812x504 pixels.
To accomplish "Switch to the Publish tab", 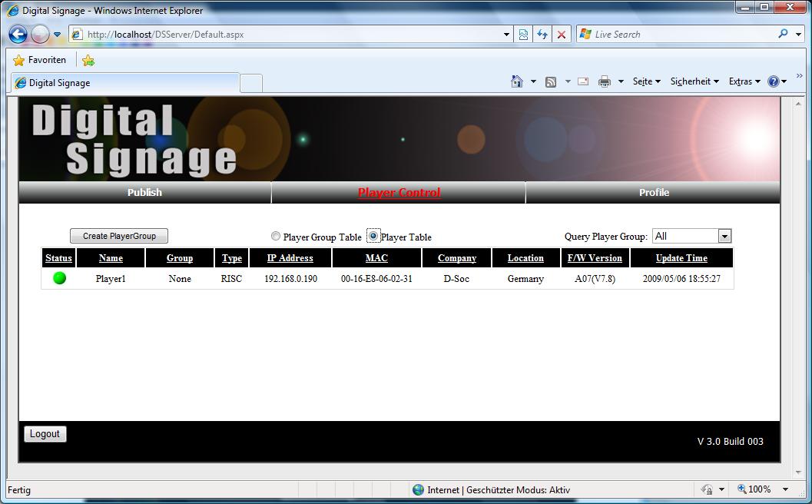I will [144, 193].
